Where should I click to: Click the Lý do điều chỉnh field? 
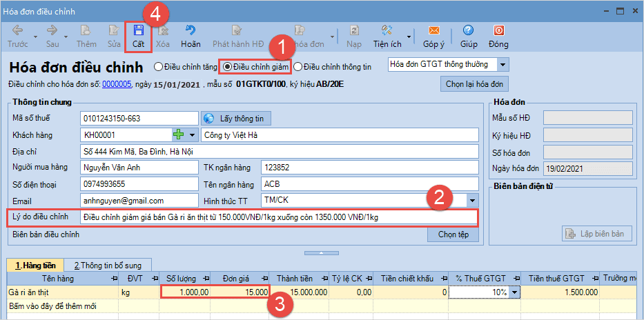click(280, 217)
